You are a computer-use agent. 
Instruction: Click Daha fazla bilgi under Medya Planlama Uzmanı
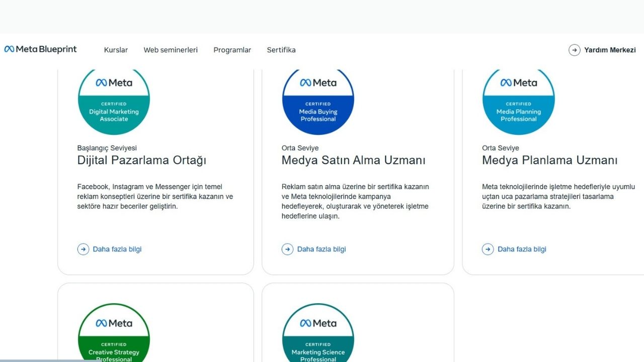(521, 249)
